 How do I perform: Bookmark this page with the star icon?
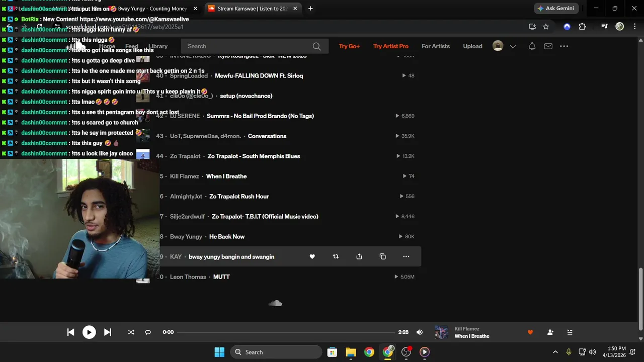pyautogui.click(x=546, y=27)
